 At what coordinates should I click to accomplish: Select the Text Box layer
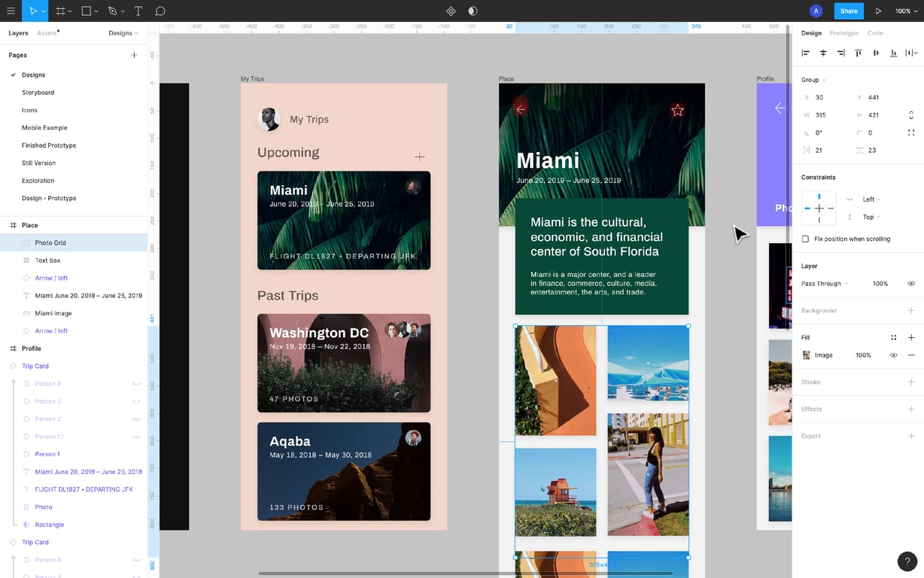(x=47, y=260)
